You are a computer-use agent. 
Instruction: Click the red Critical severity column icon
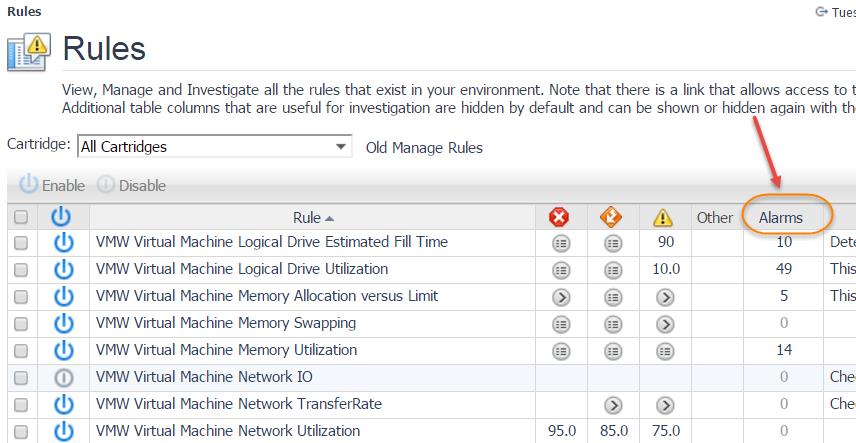click(x=560, y=217)
